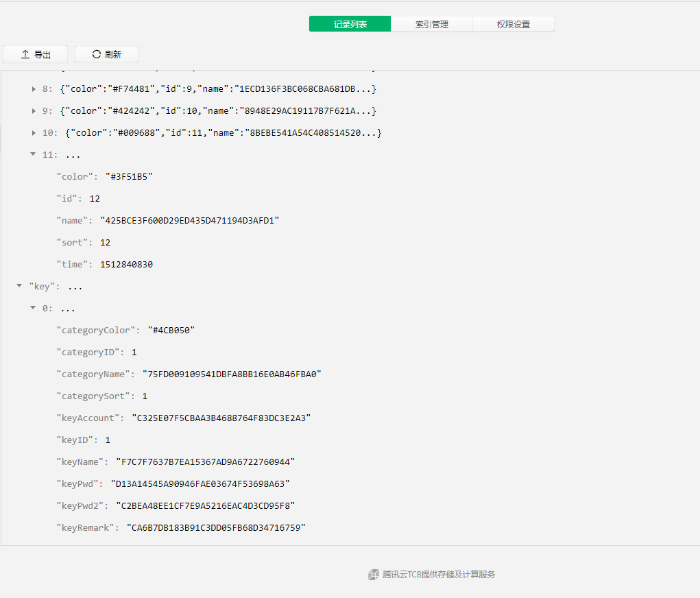Select keyRemark value "CA6B7DB183B91C3DD05FB68D34716759"
The height and width of the screenshot is (598, 700).
[216, 528]
